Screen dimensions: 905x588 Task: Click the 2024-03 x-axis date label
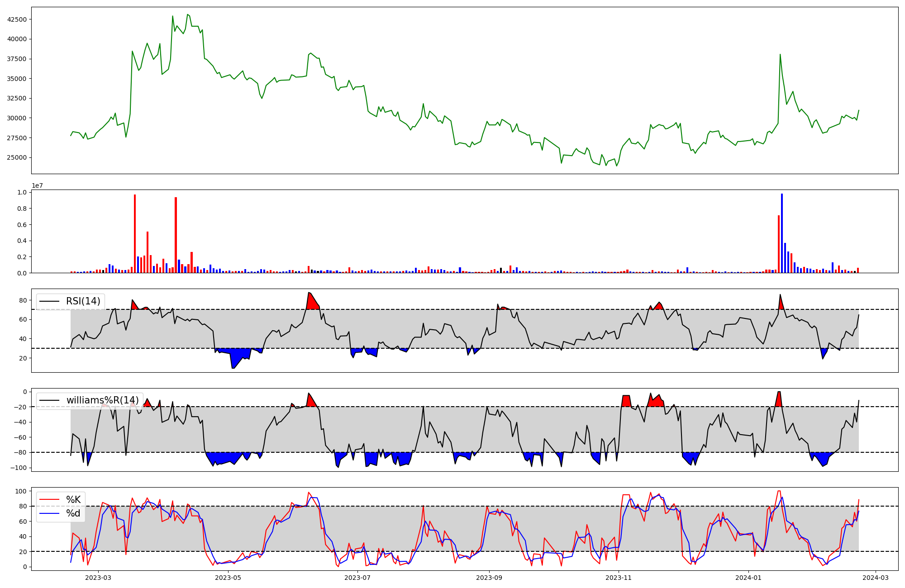pos(876,578)
